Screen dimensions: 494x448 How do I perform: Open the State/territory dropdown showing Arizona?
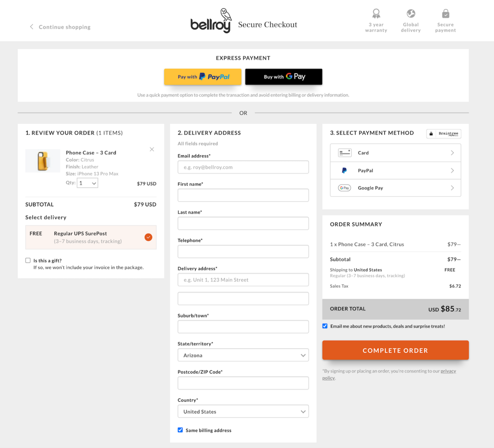pos(243,355)
